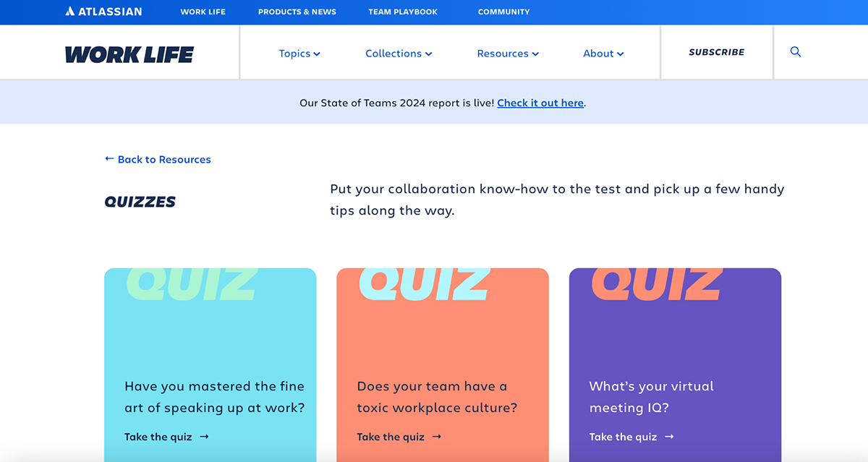The image size is (868, 462).
Task: Follow the Check it out here link
Action: pos(540,103)
